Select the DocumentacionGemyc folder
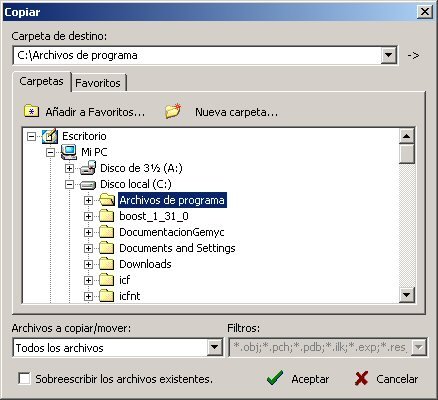Image resolution: width=438 pixels, height=400 pixels. point(172,232)
